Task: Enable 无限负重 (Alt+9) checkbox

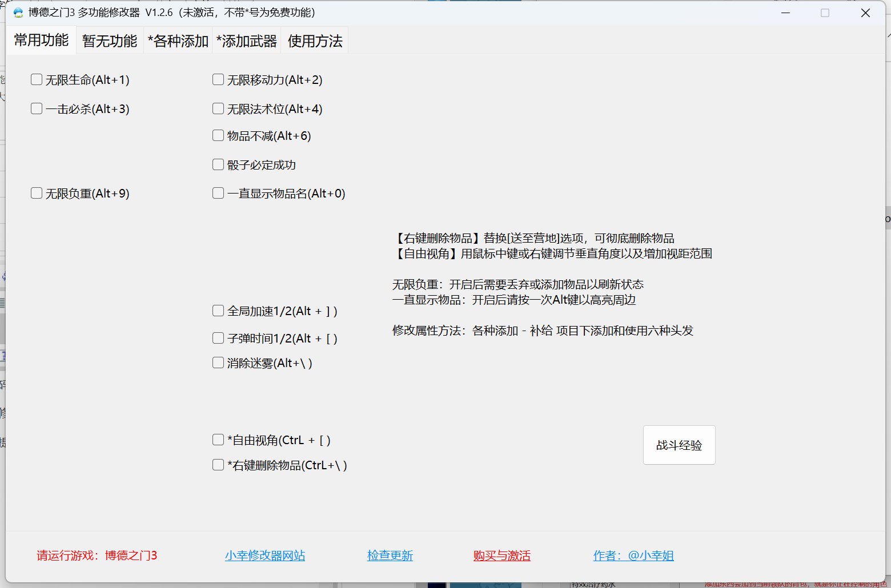Action: coord(37,194)
